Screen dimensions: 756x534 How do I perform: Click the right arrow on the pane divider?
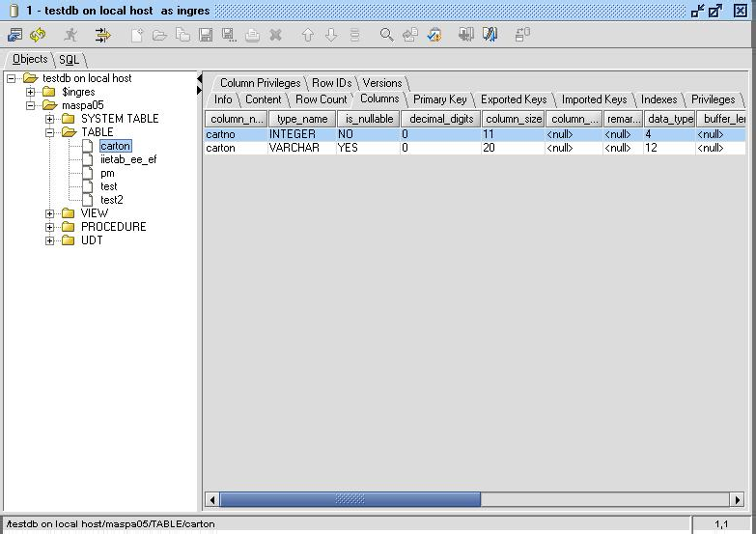tap(199, 90)
